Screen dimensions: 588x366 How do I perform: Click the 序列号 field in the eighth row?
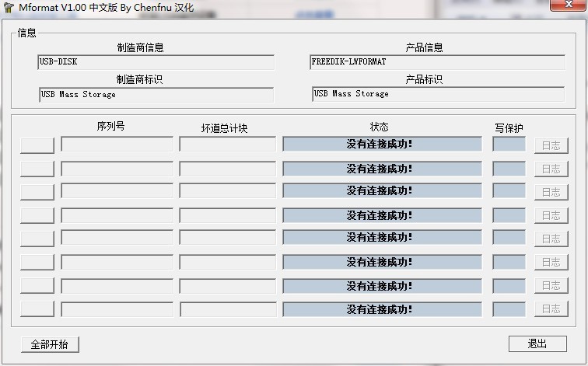117,309
